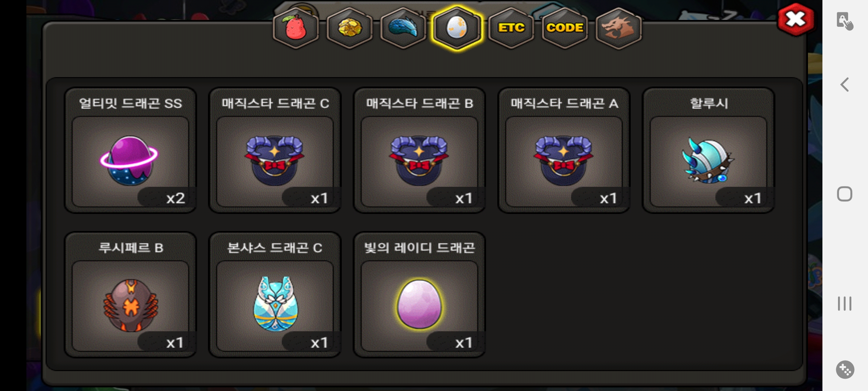Switch to the dragon head category tab
This screenshot has width=868, height=391.
click(x=618, y=28)
